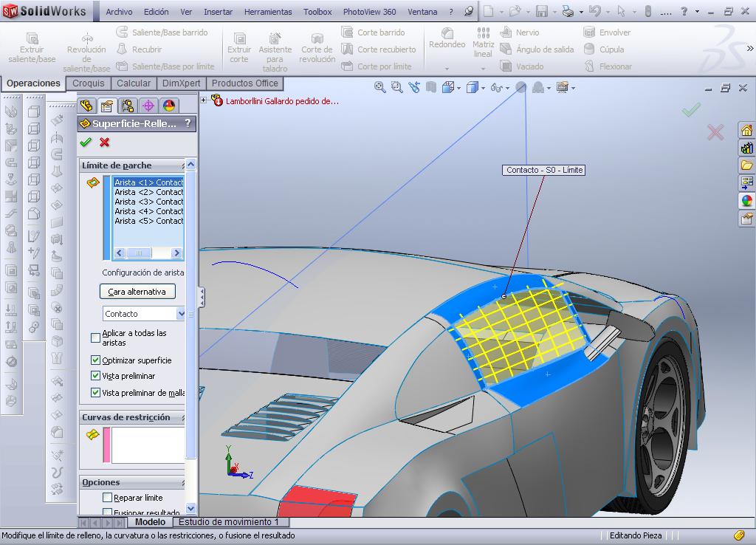Click the Redondeo fillet tool
756x545 pixels.
(447, 38)
